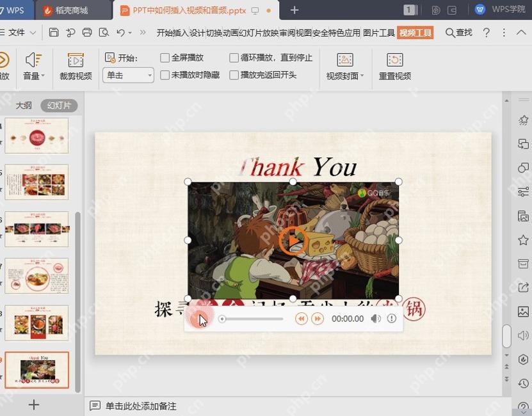The image size is (532, 416).
Task: Enable 播放完返回开头 checkbox
Action: (x=234, y=75)
